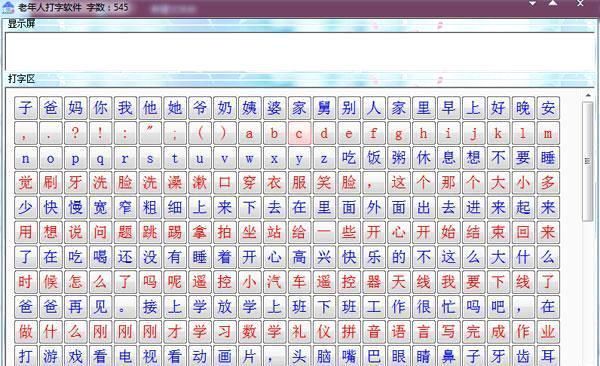This screenshot has height=366, width=600.
Task: Click the question mark punctuation key
Action: click(x=75, y=133)
